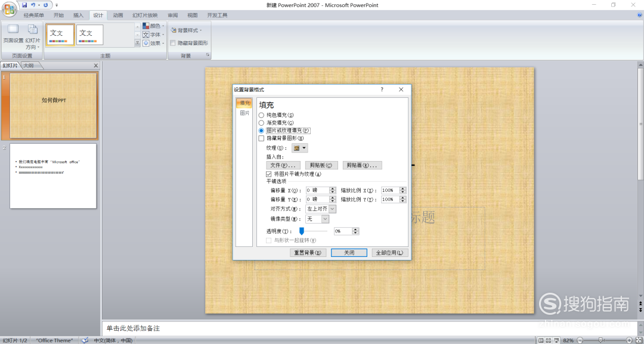644x344 pixels.
Task: Select the 填充 category in dialog sidebar
Action: click(x=244, y=103)
